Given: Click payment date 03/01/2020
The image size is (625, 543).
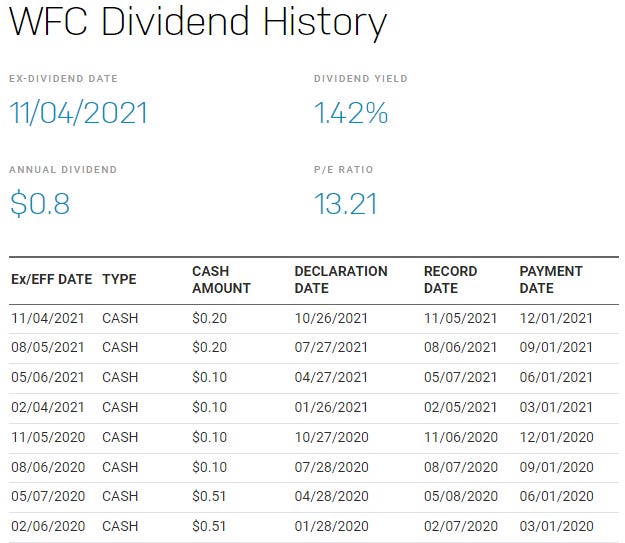Looking at the screenshot, I should [x=556, y=526].
